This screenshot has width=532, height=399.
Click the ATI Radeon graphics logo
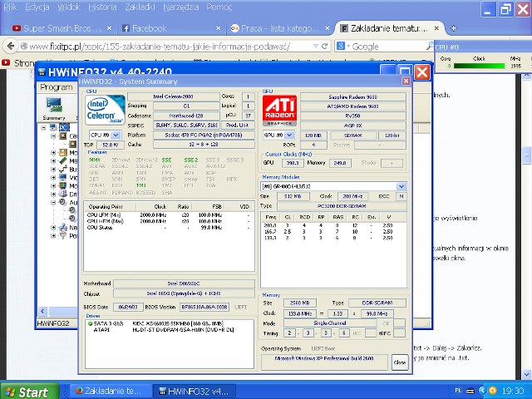[x=279, y=111]
